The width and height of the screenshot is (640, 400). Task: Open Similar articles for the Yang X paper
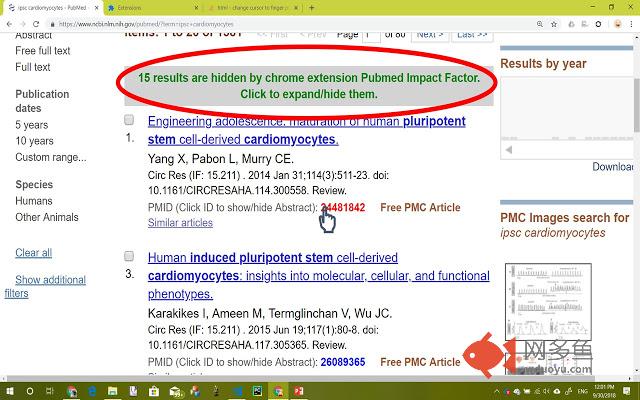180,222
